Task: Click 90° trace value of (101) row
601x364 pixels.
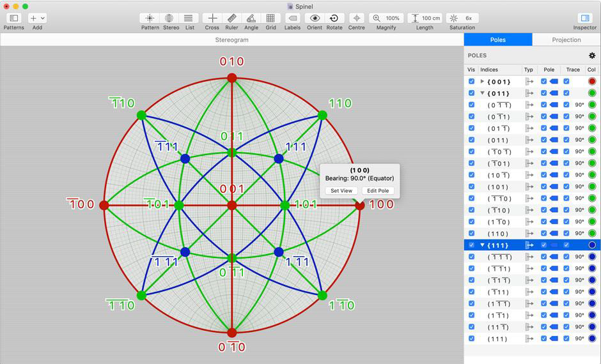Action: pyautogui.click(x=579, y=186)
